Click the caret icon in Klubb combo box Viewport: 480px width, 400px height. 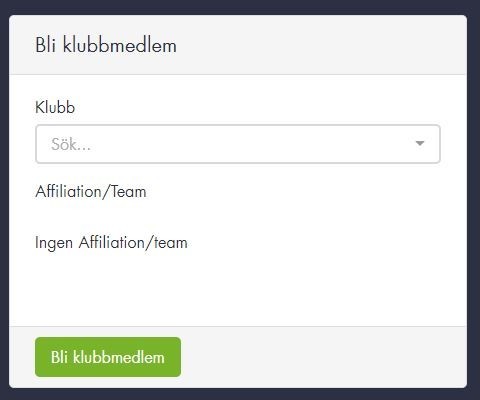[420, 144]
